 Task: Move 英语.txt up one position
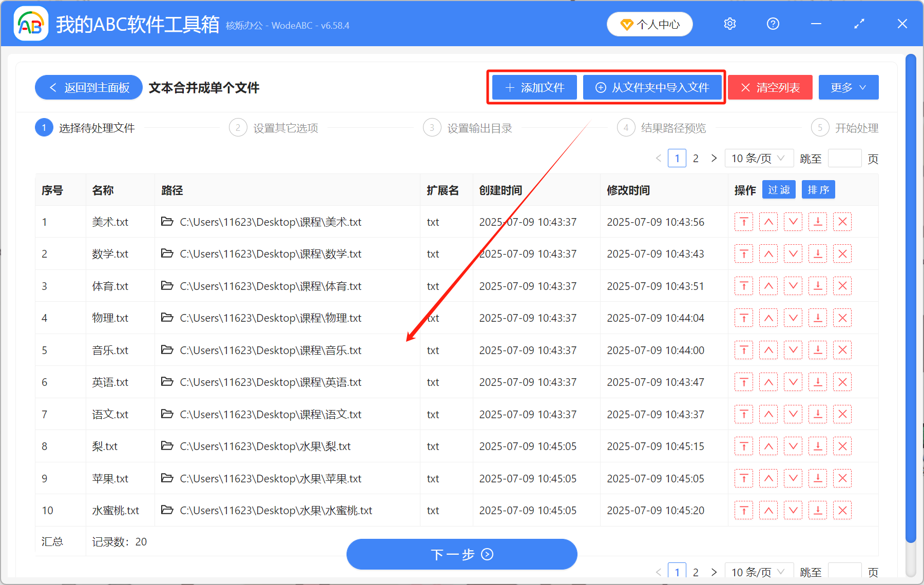(x=768, y=382)
